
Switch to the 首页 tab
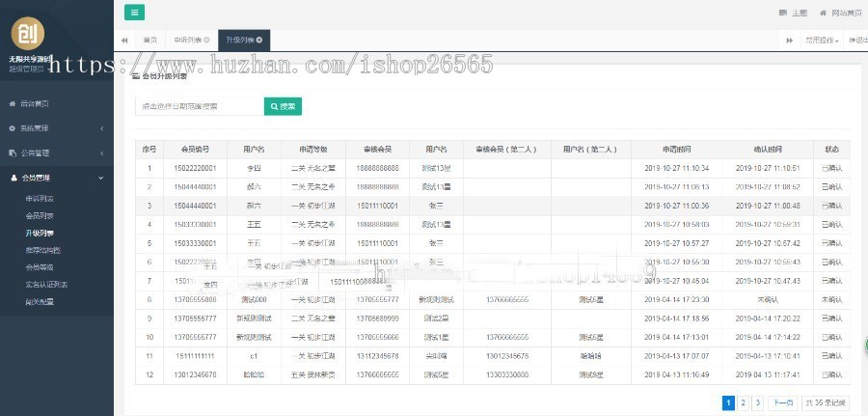pyautogui.click(x=150, y=40)
